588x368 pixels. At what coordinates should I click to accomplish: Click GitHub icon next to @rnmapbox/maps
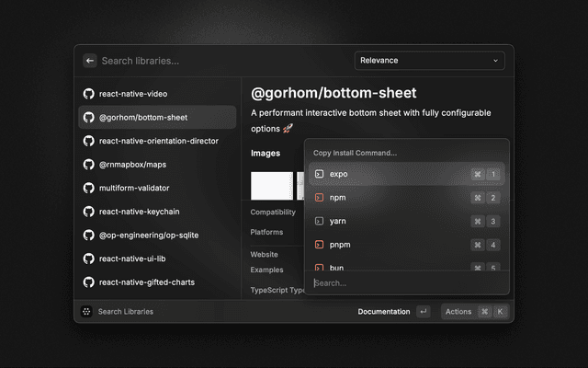coord(89,165)
